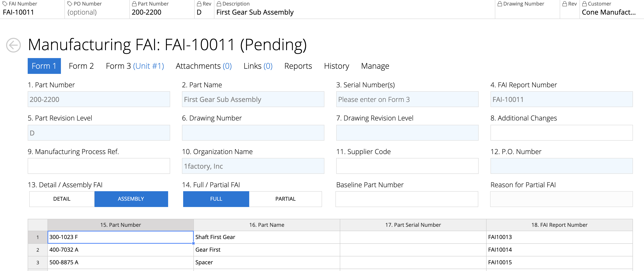The height and width of the screenshot is (271, 644).
Task: Select the cell 500-8875 A
Action: (x=120, y=263)
